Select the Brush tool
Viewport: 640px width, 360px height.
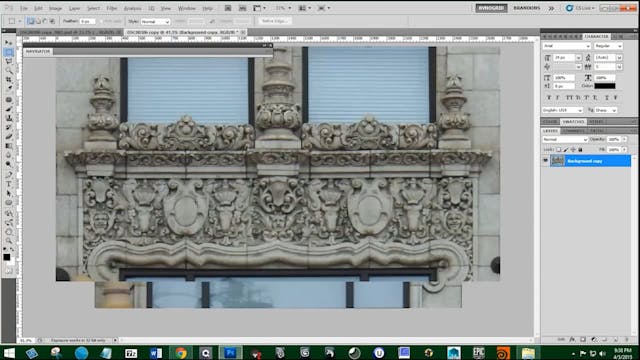pyautogui.click(x=9, y=109)
